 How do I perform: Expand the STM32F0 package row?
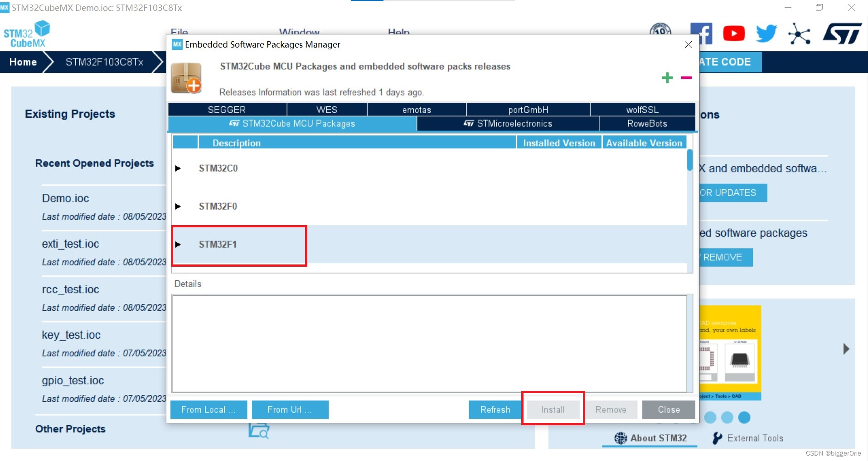click(x=178, y=206)
